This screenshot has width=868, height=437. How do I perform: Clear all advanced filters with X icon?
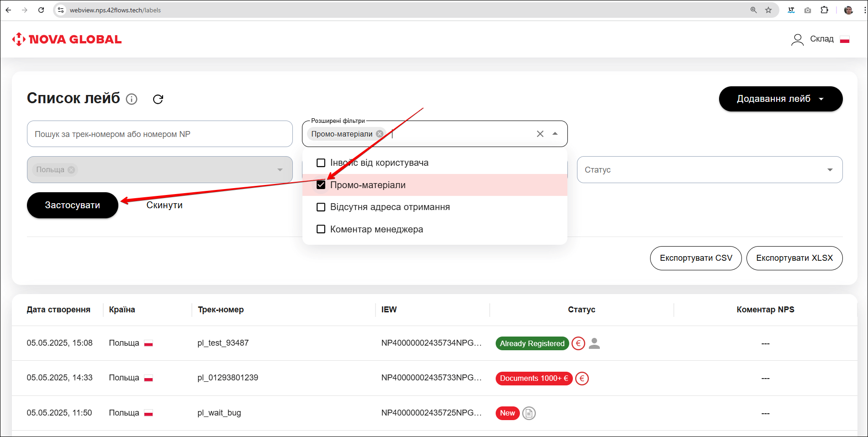coord(540,134)
